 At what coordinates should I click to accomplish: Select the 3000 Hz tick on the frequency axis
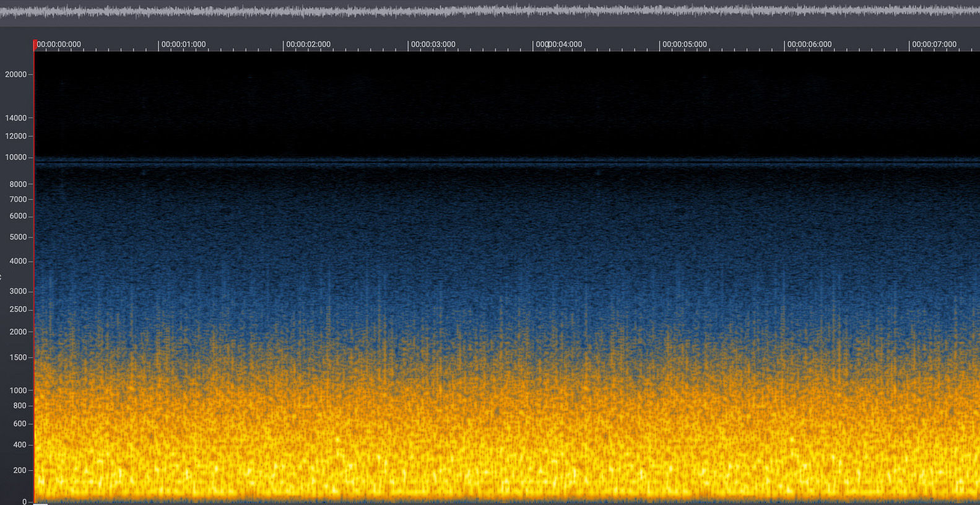(x=18, y=291)
